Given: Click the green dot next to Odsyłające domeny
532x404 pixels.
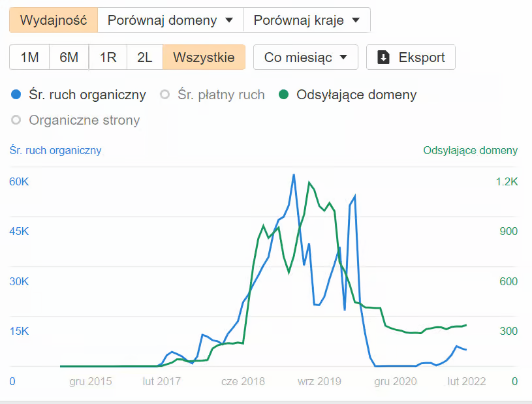Looking at the screenshot, I should click(282, 94).
